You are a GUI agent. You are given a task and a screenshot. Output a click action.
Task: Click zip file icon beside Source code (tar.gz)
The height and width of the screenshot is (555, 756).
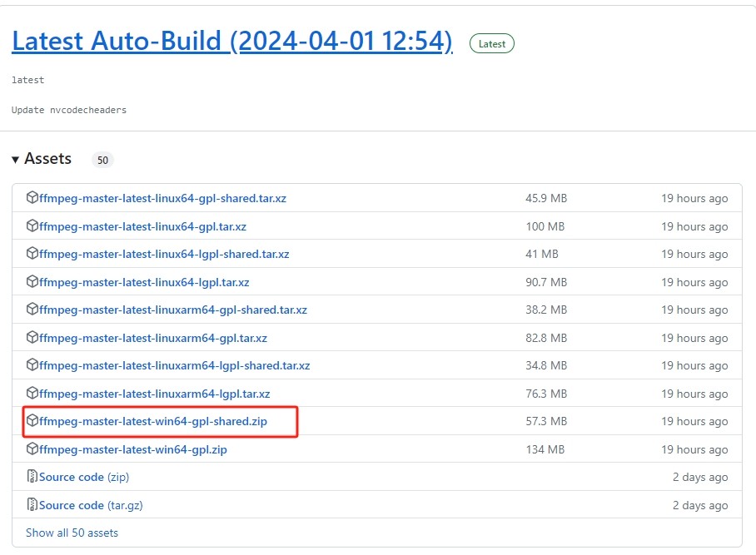[x=32, y=504]
